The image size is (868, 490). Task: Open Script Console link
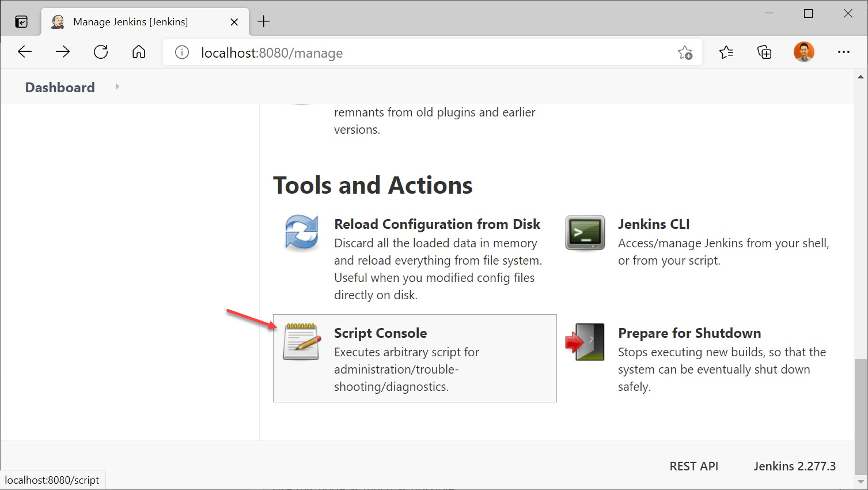380,333
